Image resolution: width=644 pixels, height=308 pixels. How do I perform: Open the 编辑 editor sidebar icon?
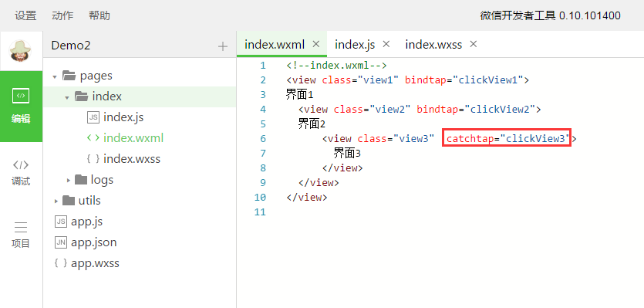tap(21, 106)
